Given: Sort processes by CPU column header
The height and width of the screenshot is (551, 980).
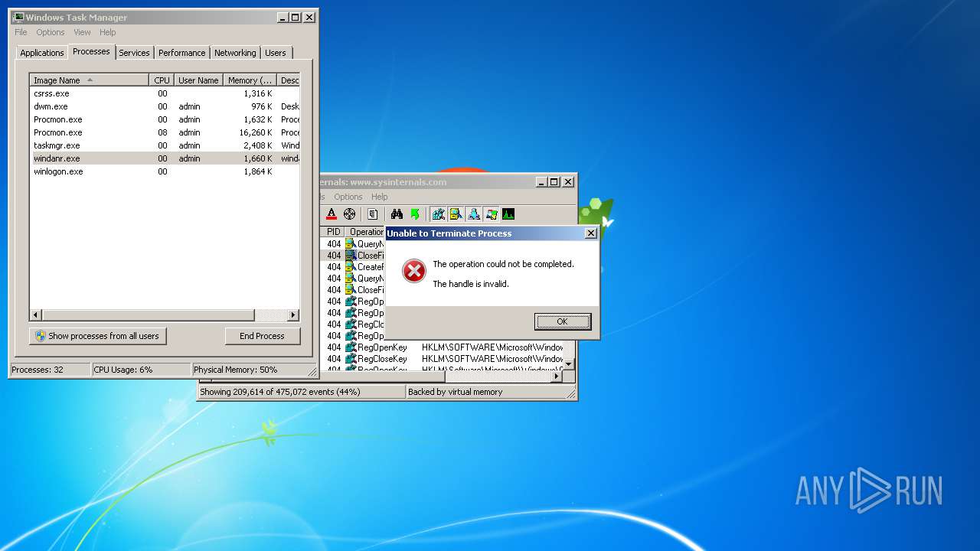Looking at the screenshot, I should click(x=162, y=80).
